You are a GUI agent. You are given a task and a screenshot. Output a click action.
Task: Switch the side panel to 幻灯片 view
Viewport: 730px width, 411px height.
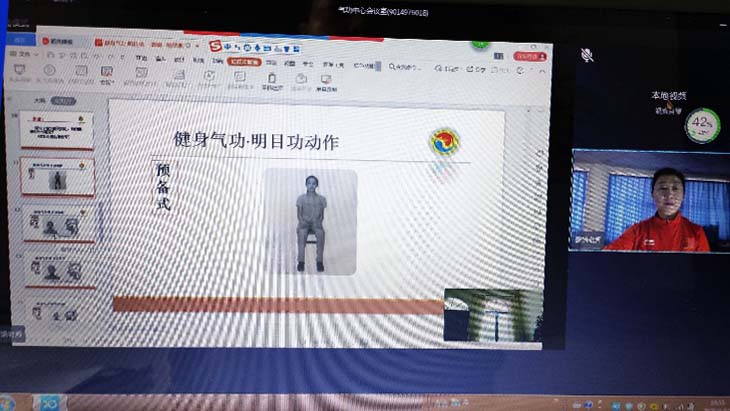click(63, 101)
